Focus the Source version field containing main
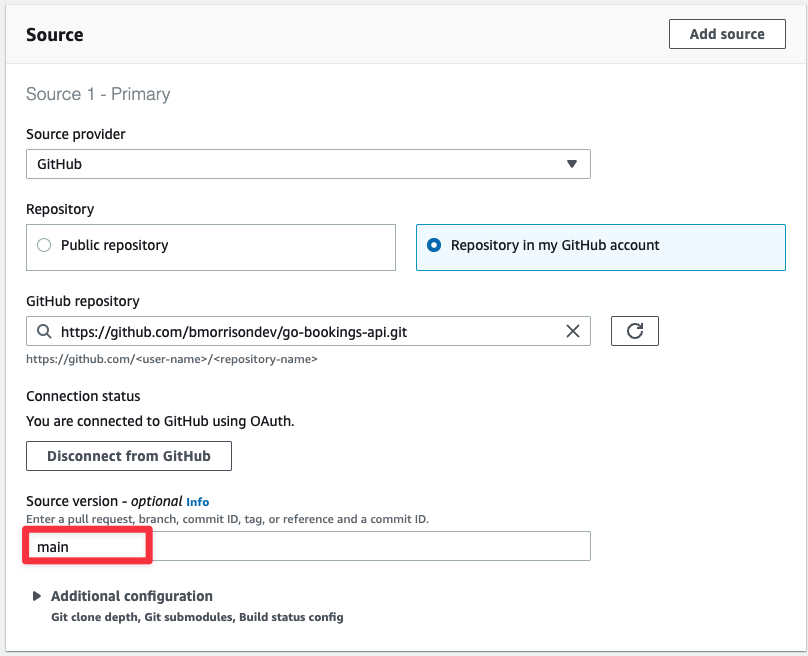 [308, 546]
